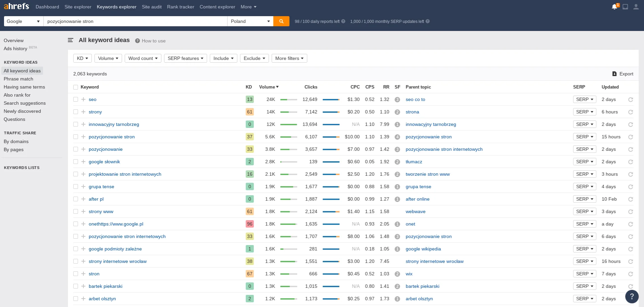Open the By domains traffic share link

click(16, 141)
